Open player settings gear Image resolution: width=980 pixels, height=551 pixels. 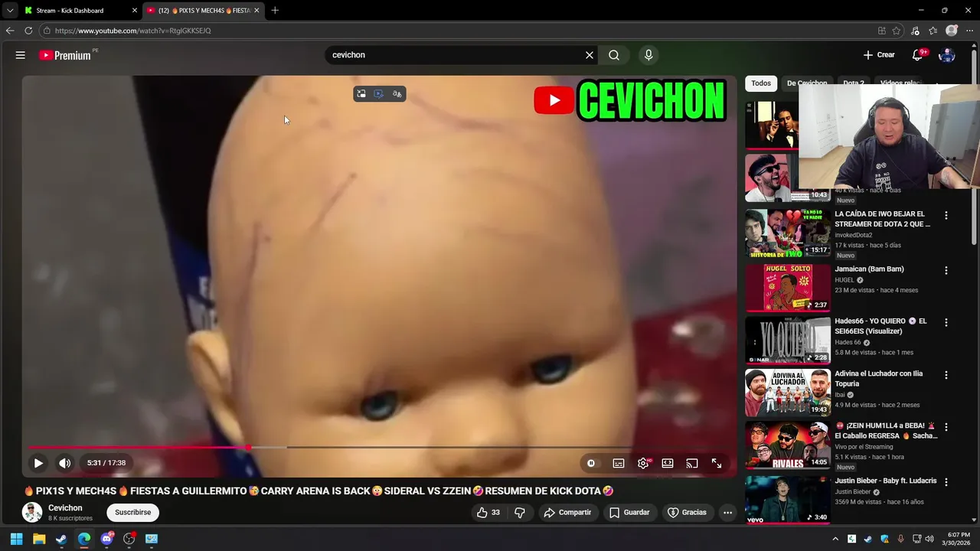click(x=643, y=463)
